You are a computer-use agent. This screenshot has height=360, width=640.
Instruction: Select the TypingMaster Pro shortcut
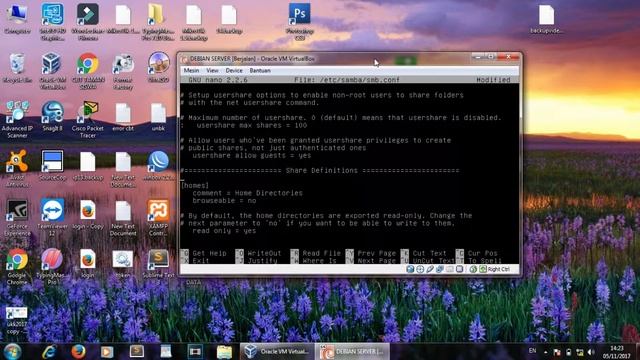tap(52, 266)
